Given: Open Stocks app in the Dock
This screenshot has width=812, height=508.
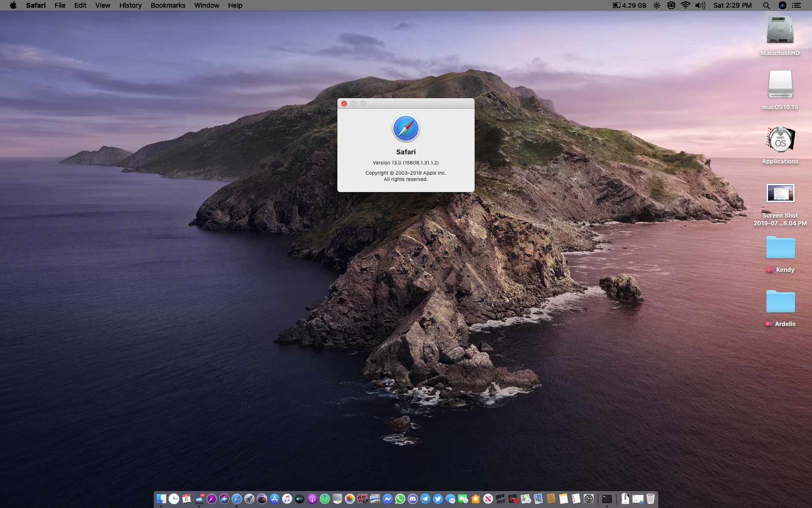Looking at the screenshot, I should (x=501, y=499).
